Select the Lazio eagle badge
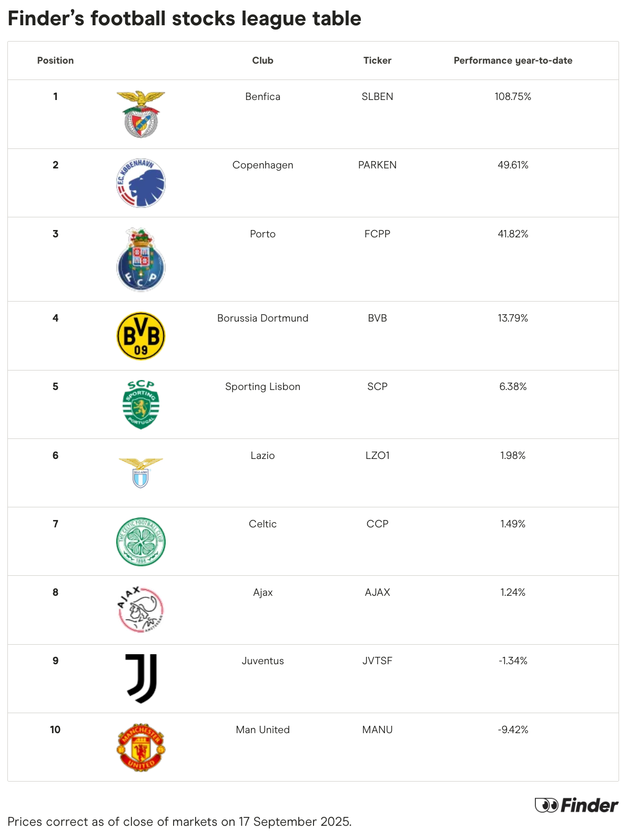Screen dimensions: 628x840 (x=141, y=473)
